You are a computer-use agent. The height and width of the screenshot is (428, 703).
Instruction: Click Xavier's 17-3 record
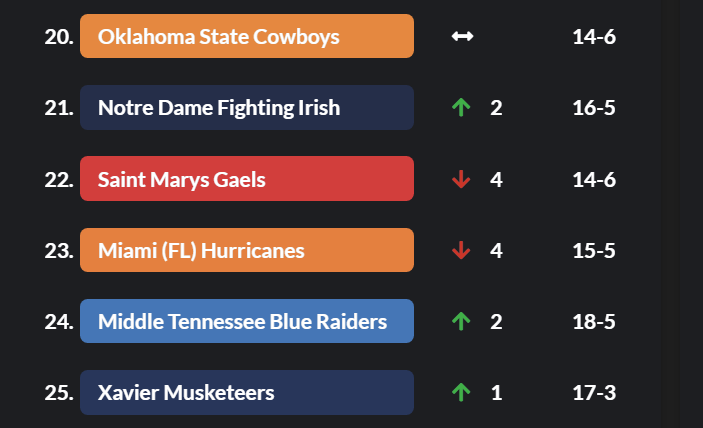(594, 392)
